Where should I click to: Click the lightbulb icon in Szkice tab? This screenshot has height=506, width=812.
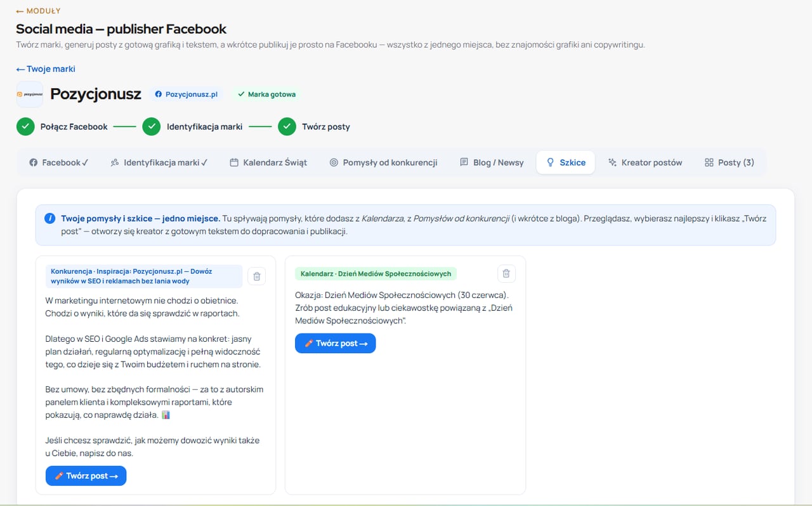(x=551, y=162)
